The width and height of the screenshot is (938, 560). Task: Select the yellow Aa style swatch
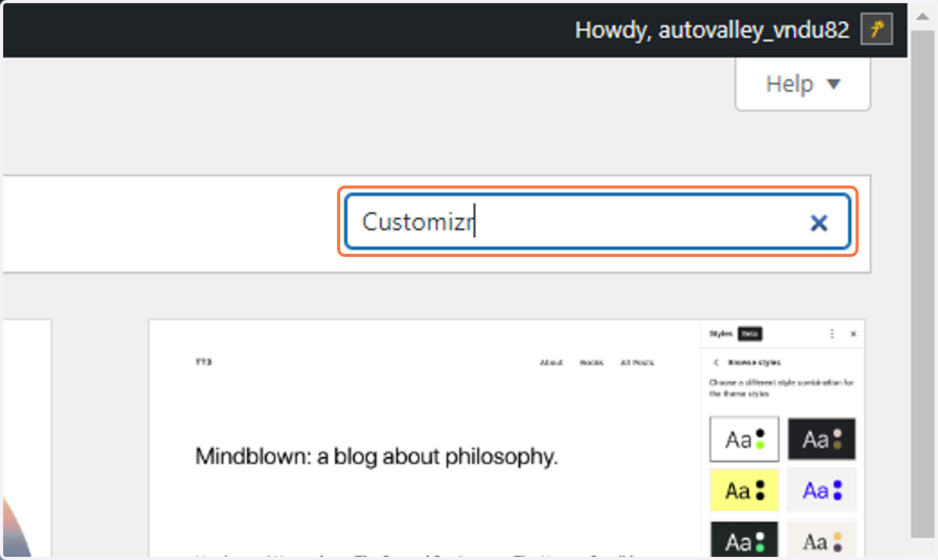click(x=744, y=490)
